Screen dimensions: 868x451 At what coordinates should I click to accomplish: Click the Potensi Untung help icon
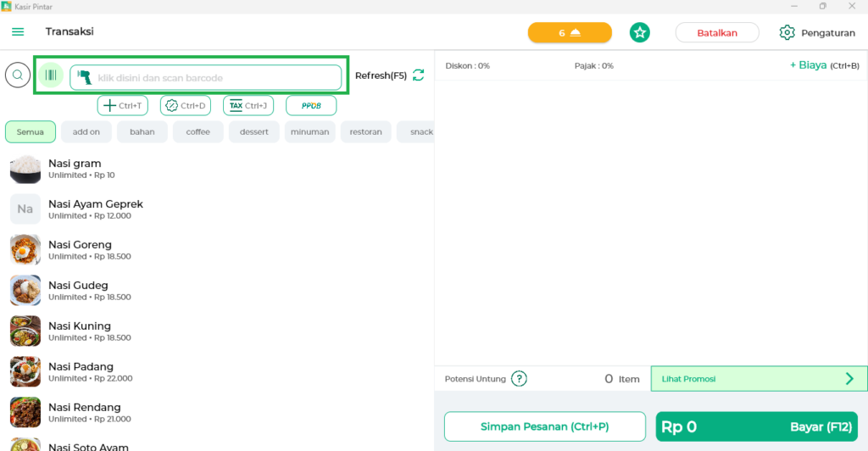coord(519,379)
